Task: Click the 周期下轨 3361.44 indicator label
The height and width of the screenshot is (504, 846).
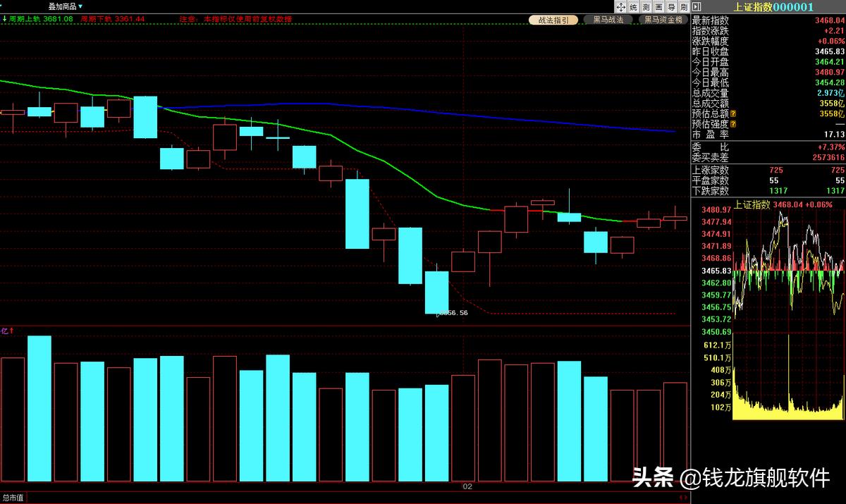Action: coord(113,19)
